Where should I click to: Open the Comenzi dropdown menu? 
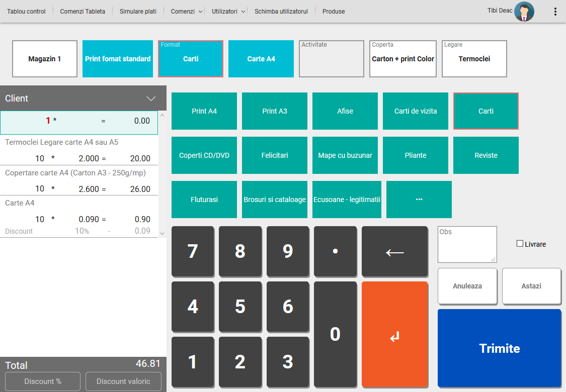187,12
